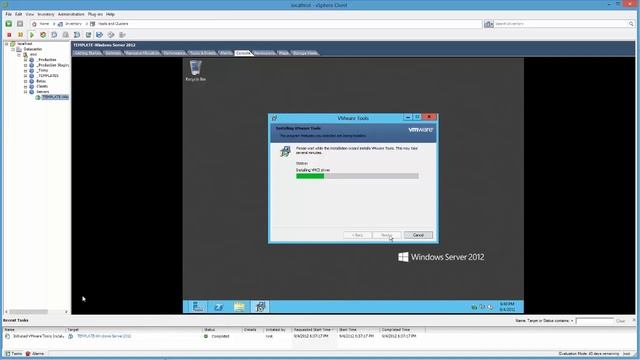This screenshot has width=640, height=360.
Task: Open the Plug-ins menu
Action: tap(95, 14)
